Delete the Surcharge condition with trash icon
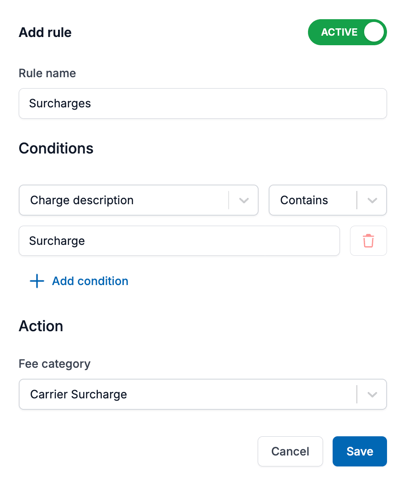 tap(368, 241)
